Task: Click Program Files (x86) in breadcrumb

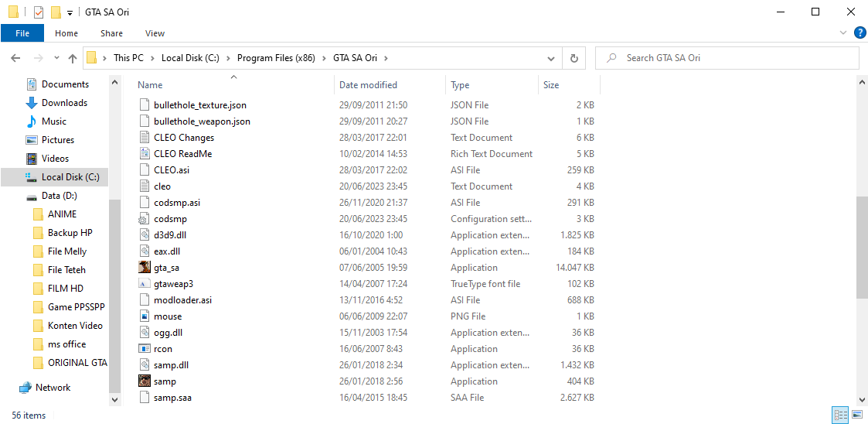Action: pyautogui.click(x=276, y=57)
